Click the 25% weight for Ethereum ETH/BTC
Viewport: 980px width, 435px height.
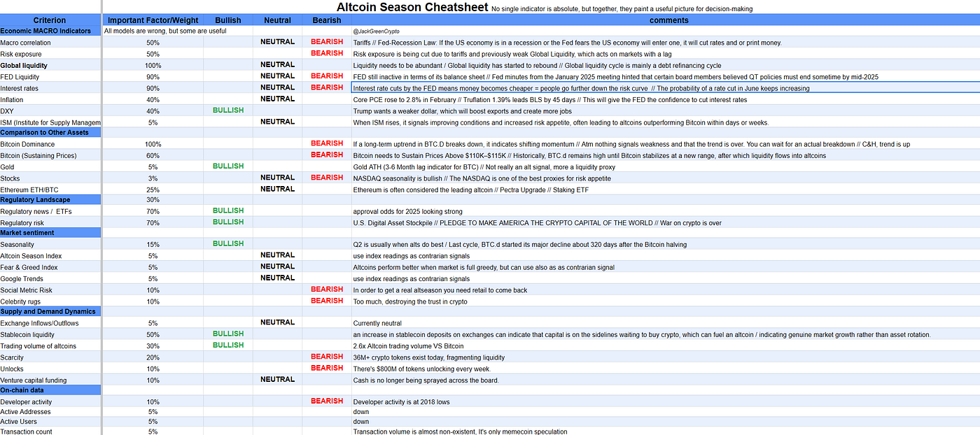pyautogui.click(x=153, y=190)
